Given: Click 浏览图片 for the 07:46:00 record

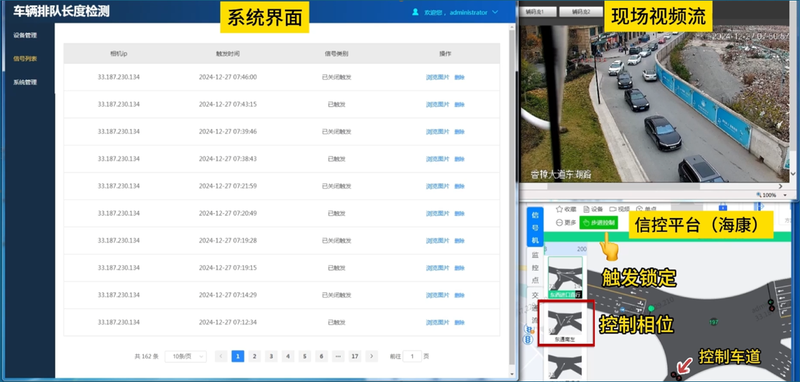Looking at the screenshot, I should (x=437, y=78).
